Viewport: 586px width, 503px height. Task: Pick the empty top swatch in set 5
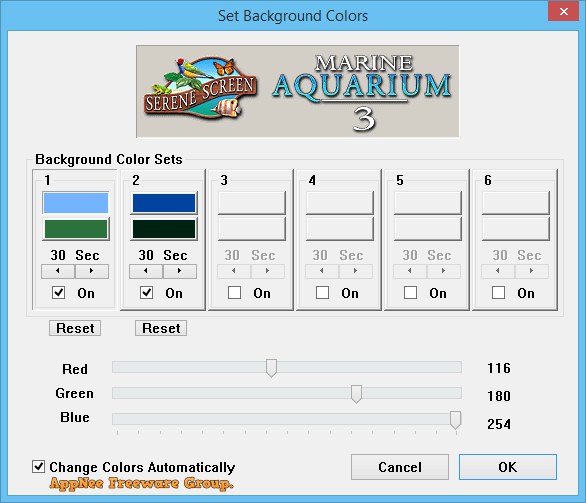tap(428, 203)
